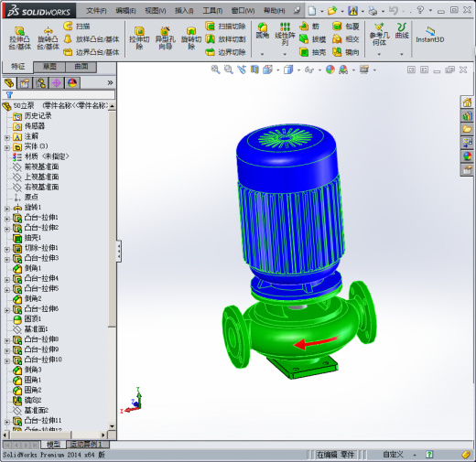Image resolution: width=476 pixels, height=462 pixels.
Task: Open the FeatureManager design tree tab
Action: click(9, 82)
